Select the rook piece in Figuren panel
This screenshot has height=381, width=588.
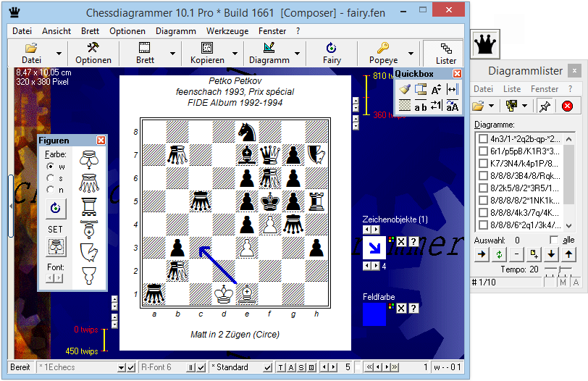pyautogui.click(x=89, y=206)
